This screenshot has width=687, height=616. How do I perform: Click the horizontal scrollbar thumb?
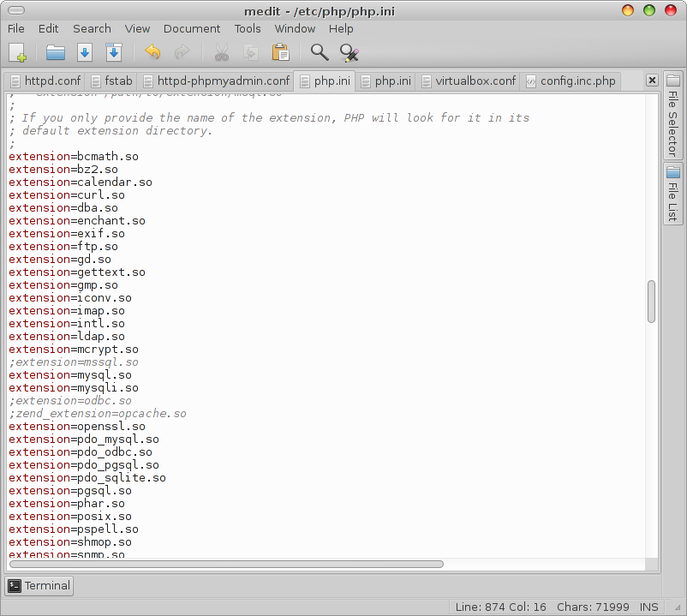226,564
